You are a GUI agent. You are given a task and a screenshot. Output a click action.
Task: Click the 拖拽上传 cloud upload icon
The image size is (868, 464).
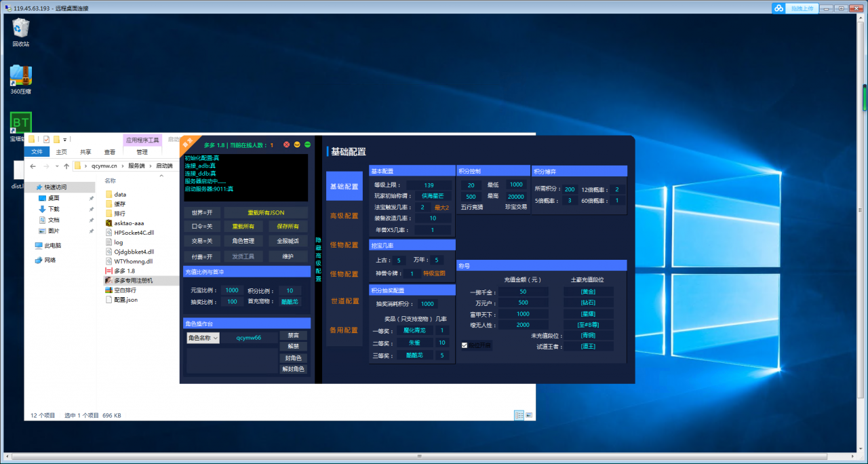779,8
